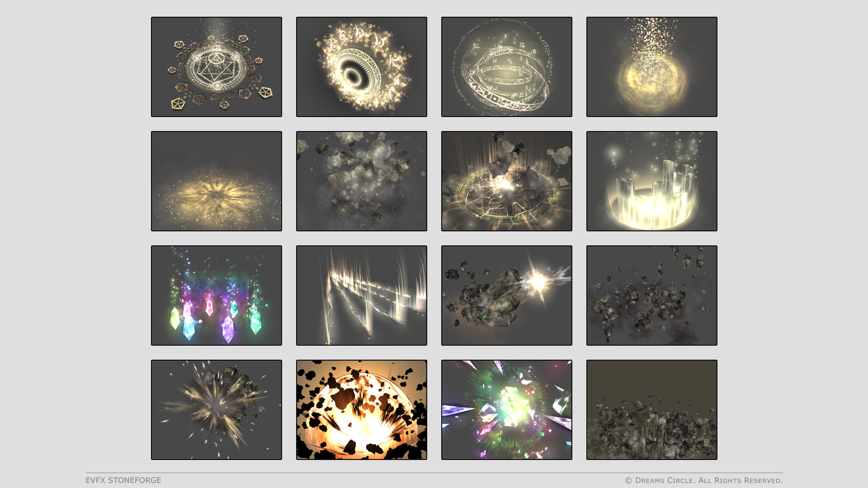This screenshot has height=488, width=868.
Task: Open the starburst rock explosion thumbnail
Action: pos(216,410)
